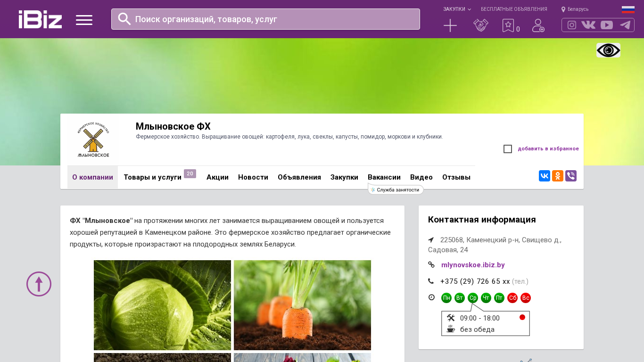Click БЕСПЛАТНЫЕ ОБЪЯВЛЕНИЯ link
This screenshot has width=644, height=362.
pyautogui.click(x=514, y=9)
